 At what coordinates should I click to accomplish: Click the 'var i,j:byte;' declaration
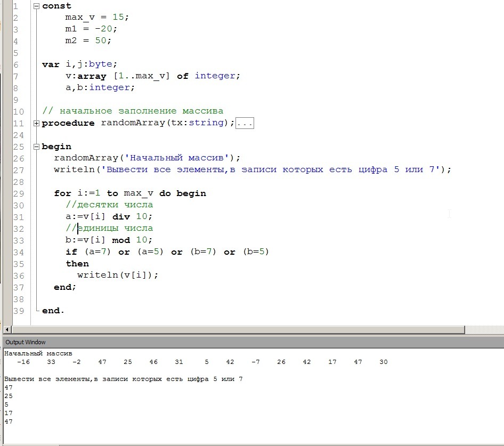(x=79, y=64)
